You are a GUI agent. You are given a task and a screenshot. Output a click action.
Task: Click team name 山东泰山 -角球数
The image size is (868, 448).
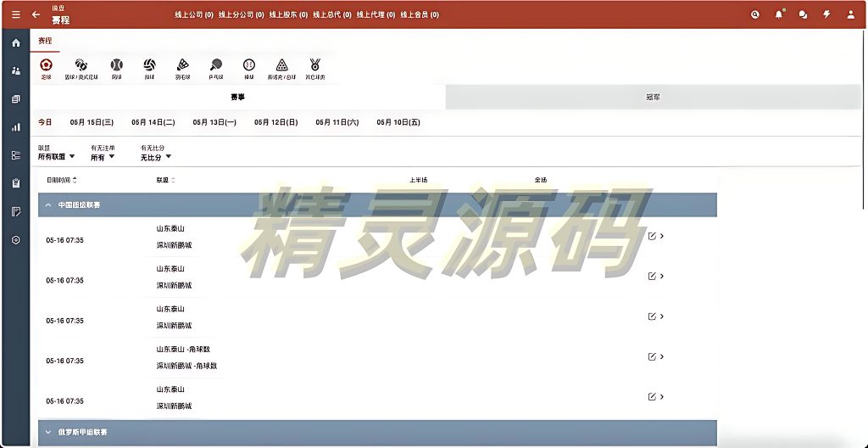[183, 350]
